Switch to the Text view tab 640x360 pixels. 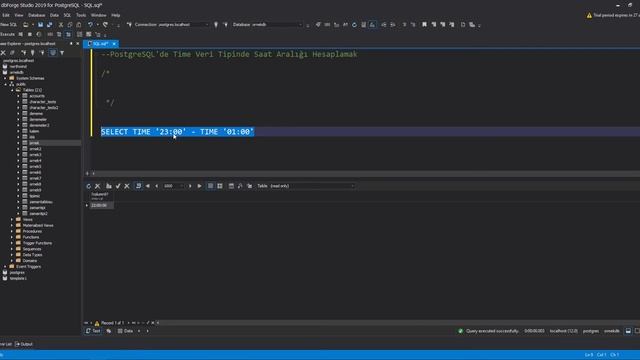coord(93,331)
